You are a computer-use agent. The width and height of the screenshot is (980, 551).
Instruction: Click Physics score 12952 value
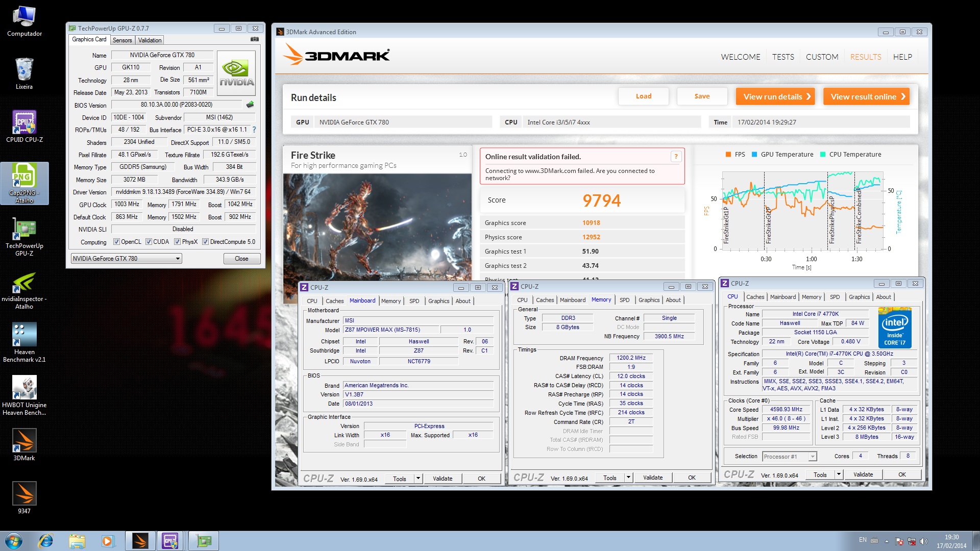coord(591,237)
